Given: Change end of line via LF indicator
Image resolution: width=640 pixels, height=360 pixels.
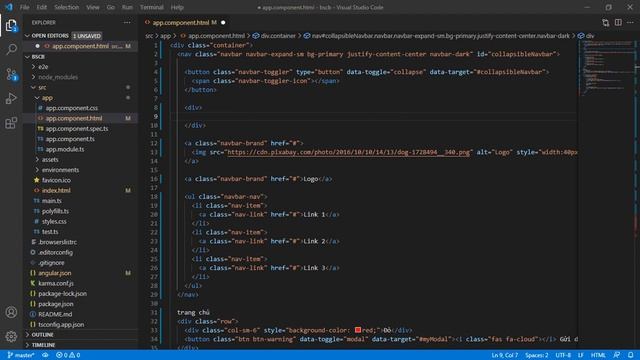Looking at the screenshot, I should 580,355.
